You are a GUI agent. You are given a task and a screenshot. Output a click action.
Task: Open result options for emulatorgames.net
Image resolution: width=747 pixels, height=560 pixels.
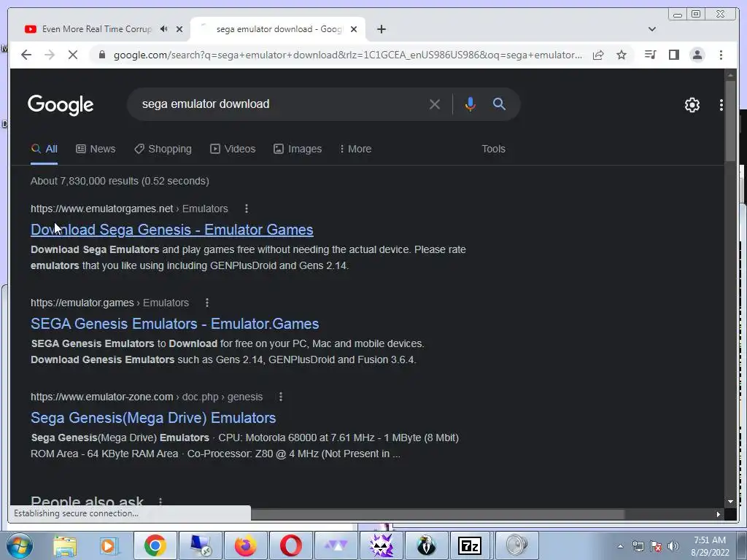coord(247,209)
